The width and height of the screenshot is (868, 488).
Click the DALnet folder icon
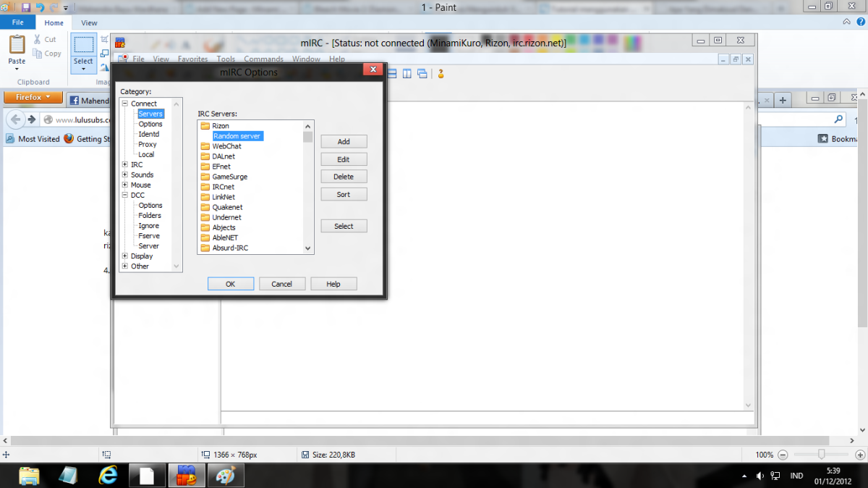tap(205, 156)
